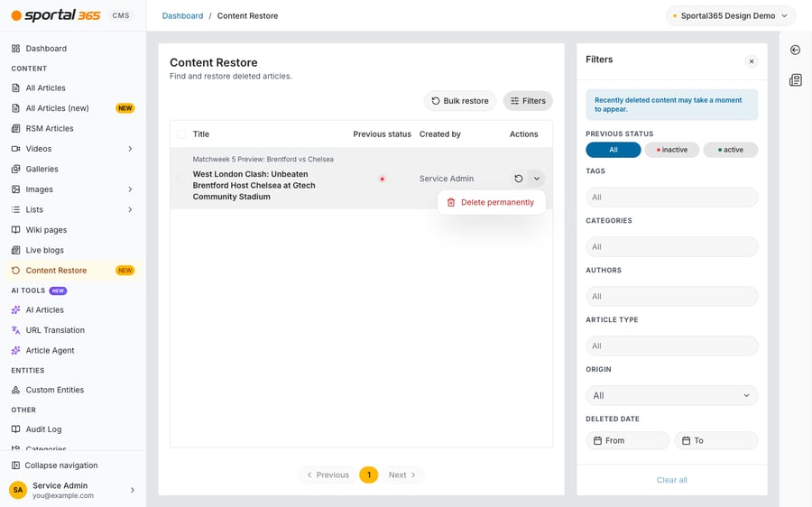Viewport: 812px width, 507px height.
Task: Click the All Articles document icon
Action: click(x=15, y=88)
